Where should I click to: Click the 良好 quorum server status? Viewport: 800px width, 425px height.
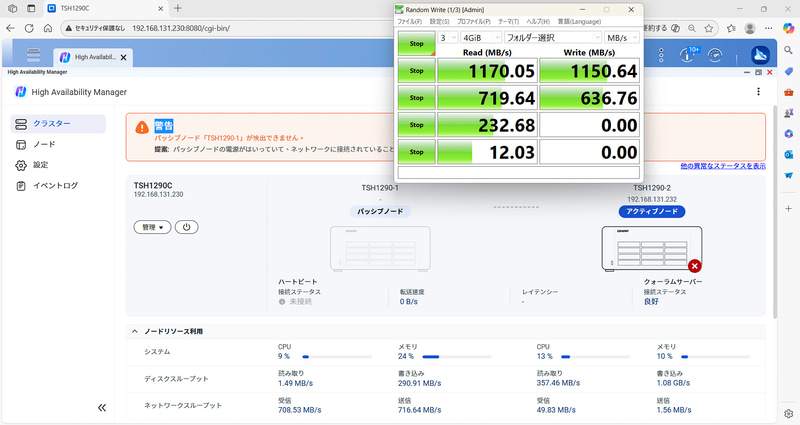[x=652, y=302]
